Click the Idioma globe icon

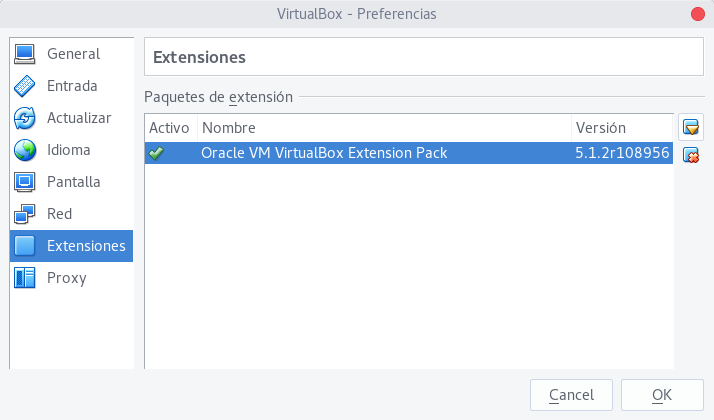tap(25, 150)
